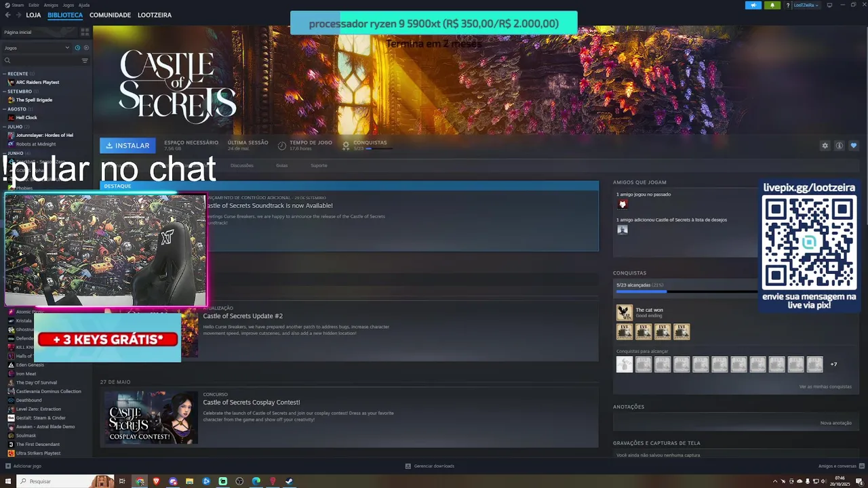
Task: Select Soulmask game entry
Action: [x=26, y=435]
